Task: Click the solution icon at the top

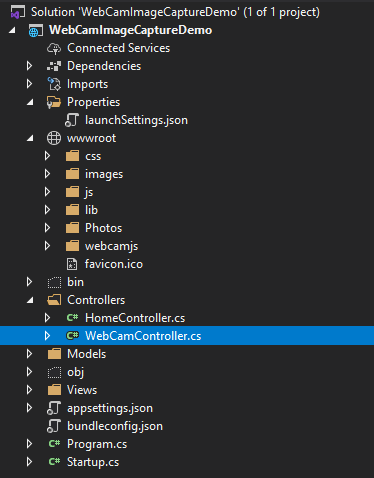Action: tap(18, 13)
